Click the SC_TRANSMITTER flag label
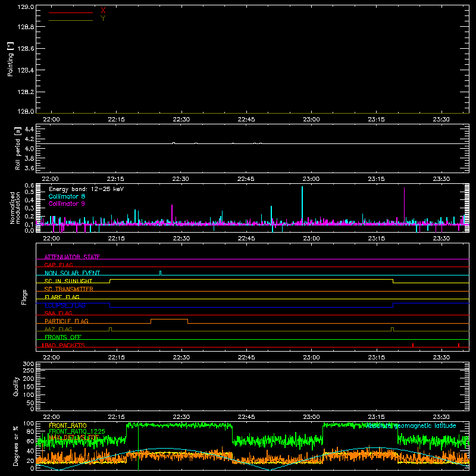This screenshot has width=476, height=476. pos(69,289)
